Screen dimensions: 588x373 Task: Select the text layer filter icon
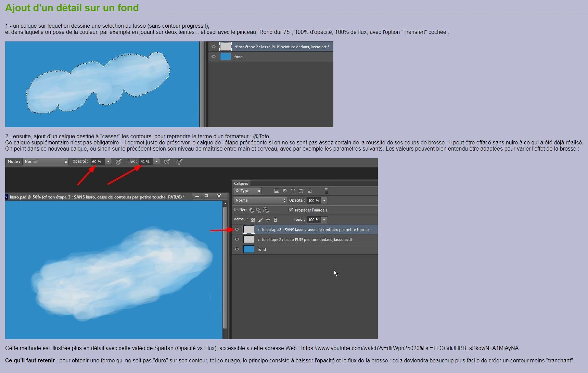[293, 191]
